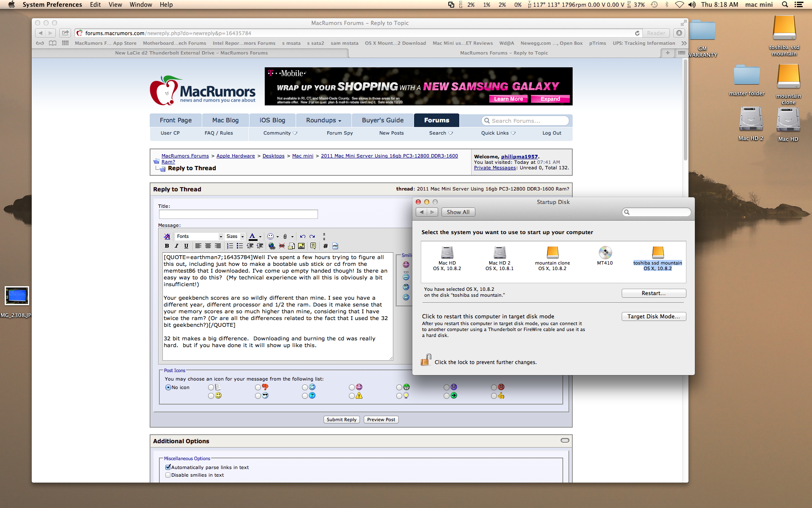Click Show All in System Preferences
This screenshot has height=508, width=812.
[458, 212]
